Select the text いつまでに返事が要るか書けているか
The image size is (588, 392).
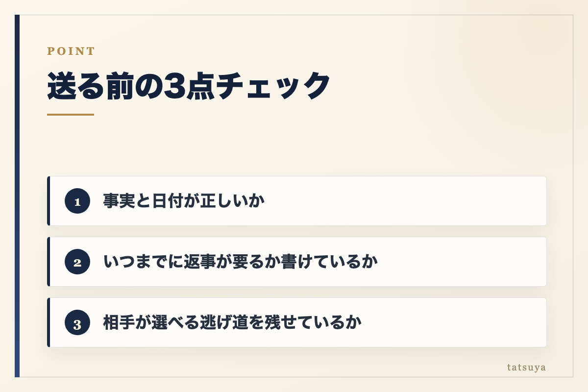pyautogui.click(x=241, y=262)
